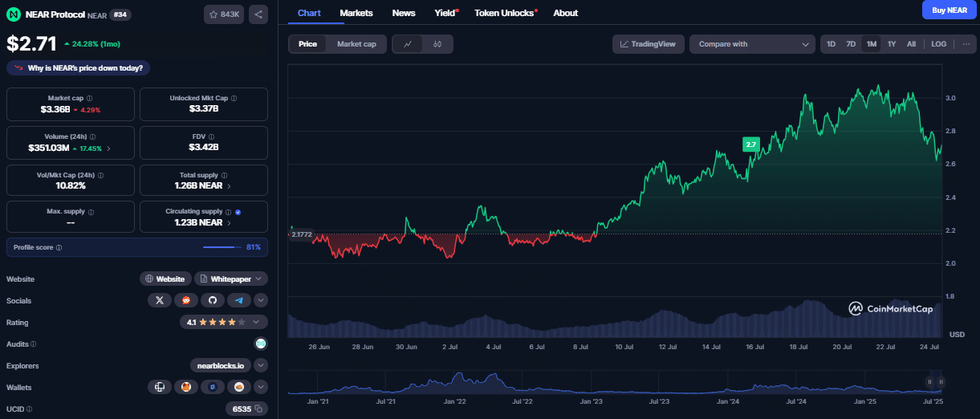Click the Circulating supply info icon
The width and height of the screenshot is (980, 419).
[x=230, y=212]
